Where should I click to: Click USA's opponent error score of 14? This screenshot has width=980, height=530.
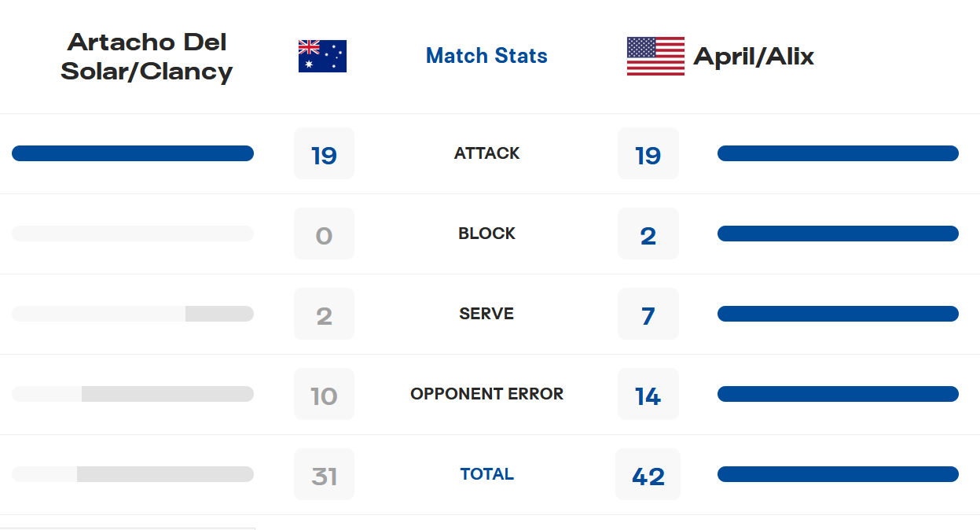click(x=648, y=394)
